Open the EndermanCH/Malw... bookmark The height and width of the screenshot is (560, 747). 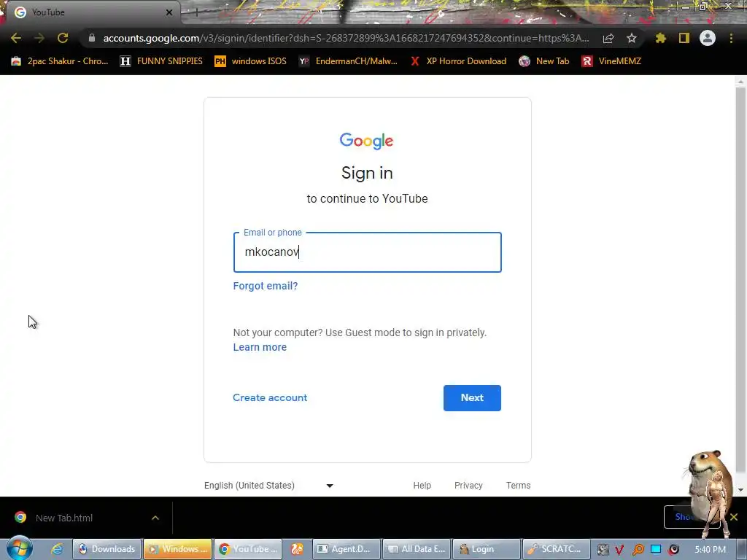[x=348, y=61]
